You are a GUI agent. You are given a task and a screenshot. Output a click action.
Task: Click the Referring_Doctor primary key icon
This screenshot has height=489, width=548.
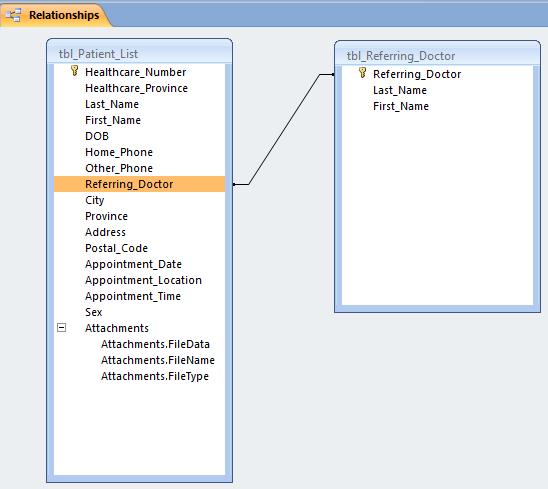[362, 73]
